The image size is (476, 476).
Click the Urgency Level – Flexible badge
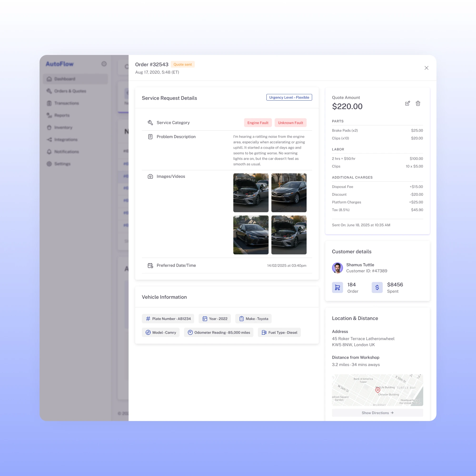289,97
